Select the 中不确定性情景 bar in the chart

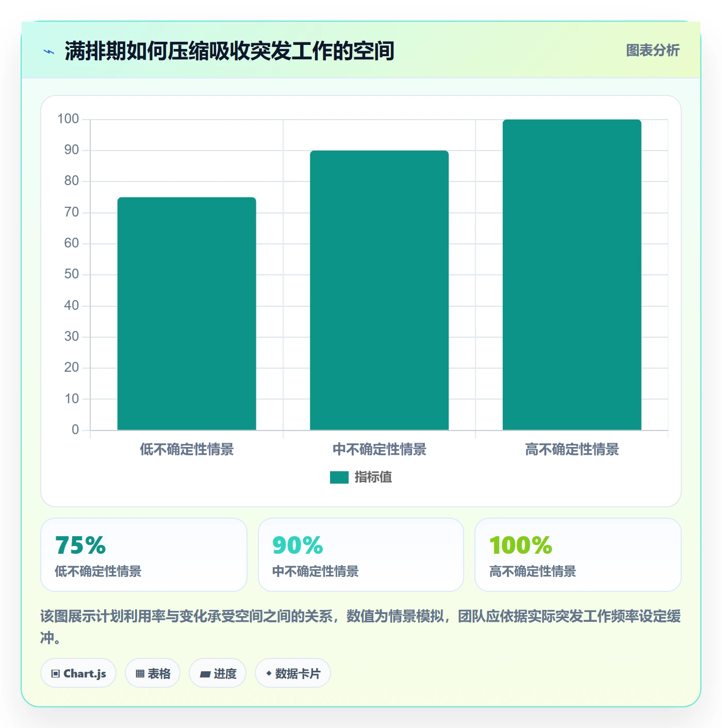tap(379, 290)
